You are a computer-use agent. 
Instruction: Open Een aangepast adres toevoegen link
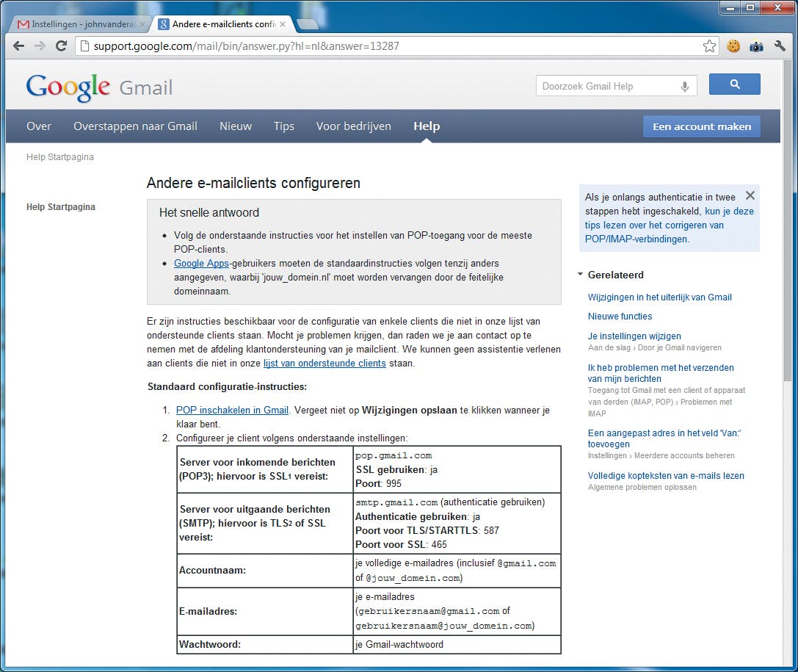coord(664,438)
